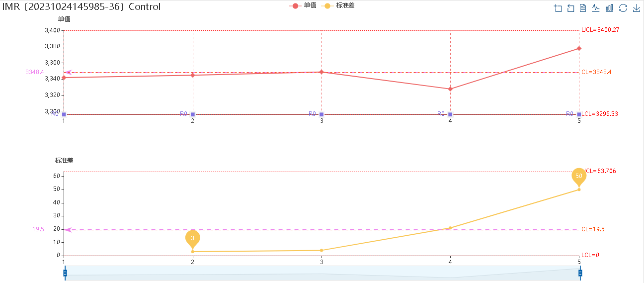Switch chart to bar type icon

[609, 8]
